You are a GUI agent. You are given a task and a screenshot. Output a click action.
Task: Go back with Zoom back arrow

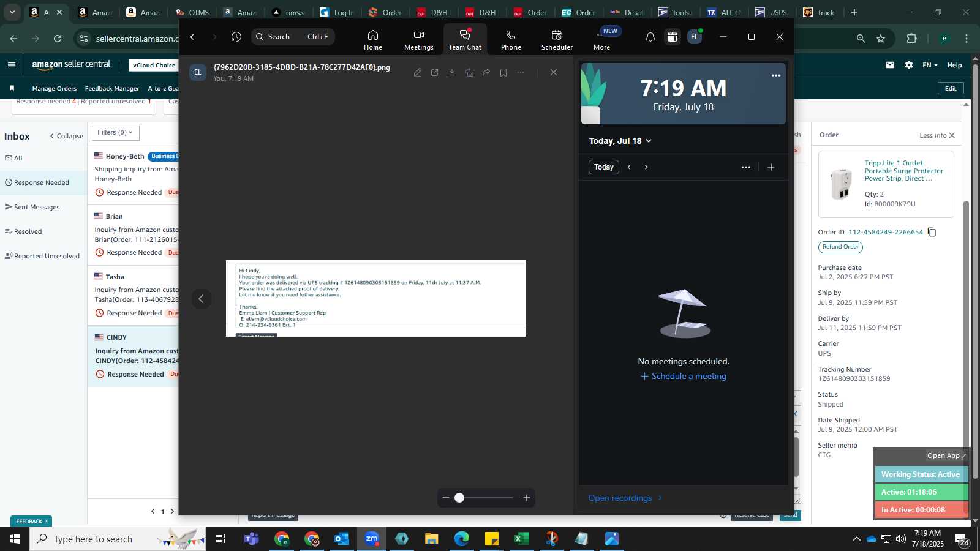192,37
